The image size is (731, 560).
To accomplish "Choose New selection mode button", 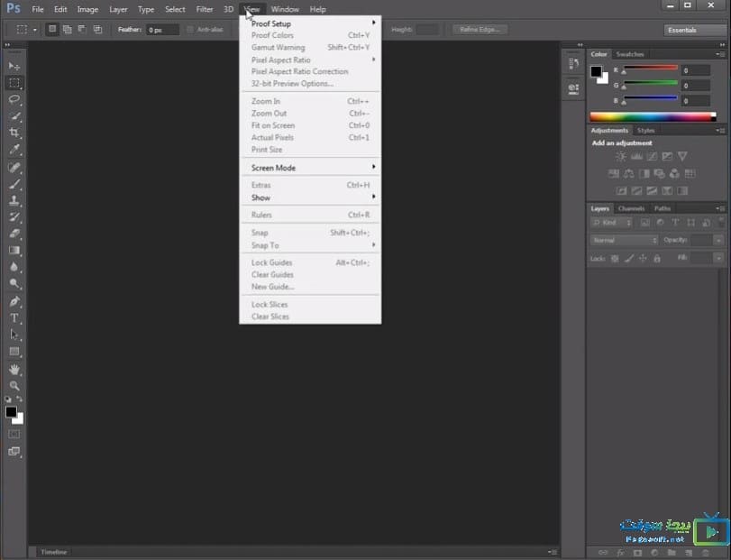I will pyautogui.click(x=52, y=30).
